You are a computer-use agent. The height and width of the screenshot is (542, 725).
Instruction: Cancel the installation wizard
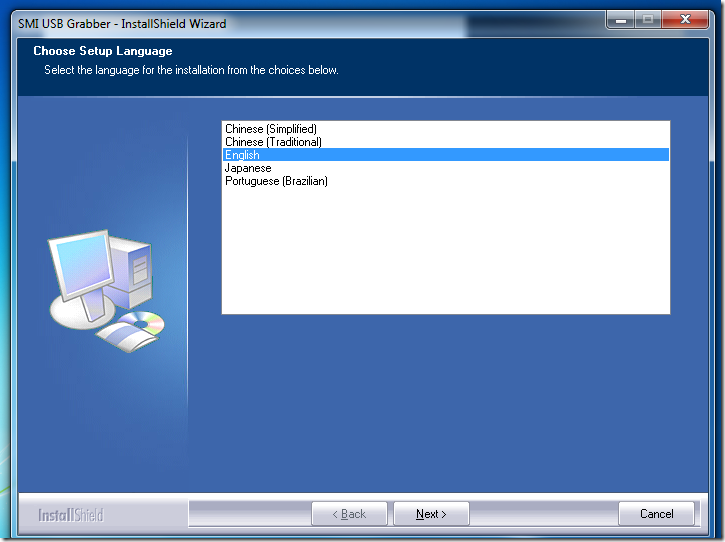click(x=657, y=514)
